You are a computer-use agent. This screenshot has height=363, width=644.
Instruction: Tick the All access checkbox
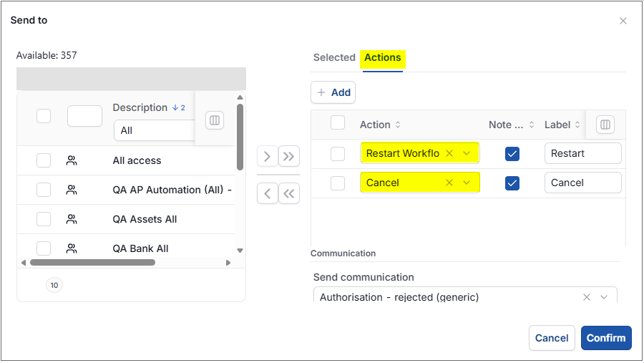point(44,160)
